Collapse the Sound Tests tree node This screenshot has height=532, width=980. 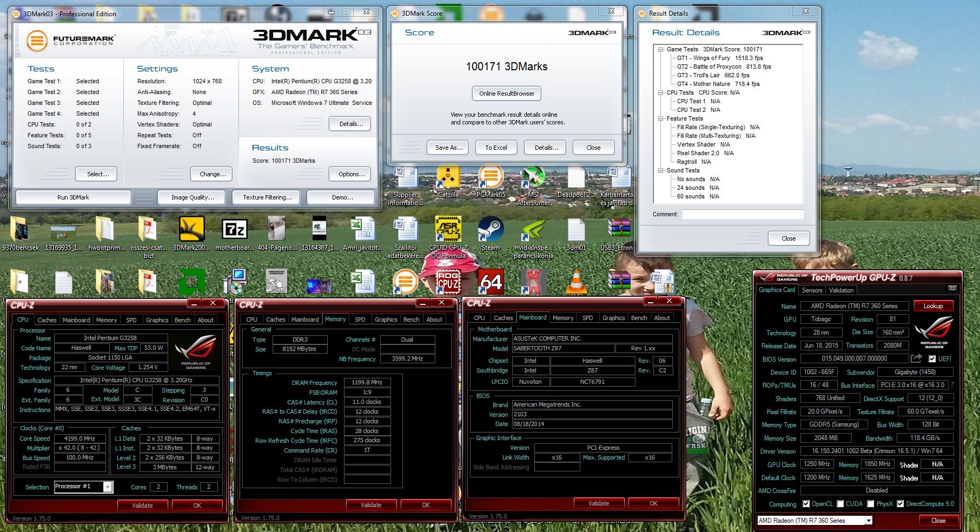tap(660, 170)
